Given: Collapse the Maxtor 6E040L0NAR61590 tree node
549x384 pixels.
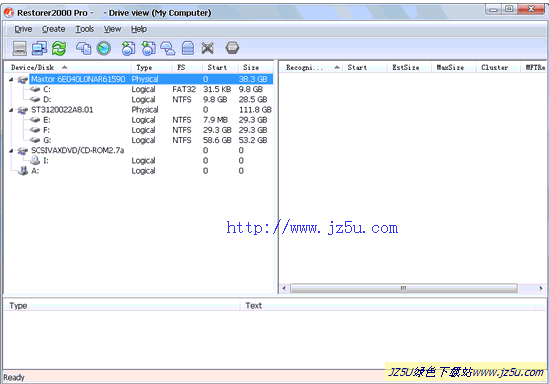Looking at the screenshot, I should (11, 79).
